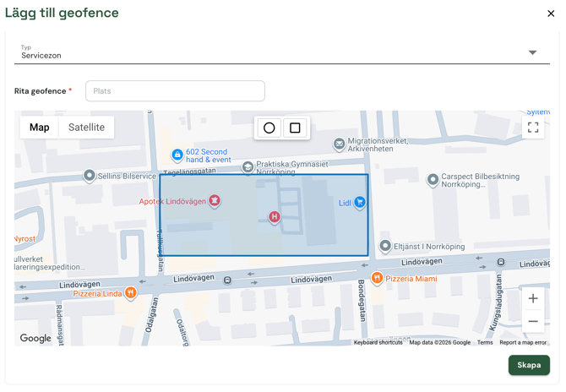Viewport: 566px width, 392px height.
Task: Open Report a map error link
Action: tap(523, 342)
